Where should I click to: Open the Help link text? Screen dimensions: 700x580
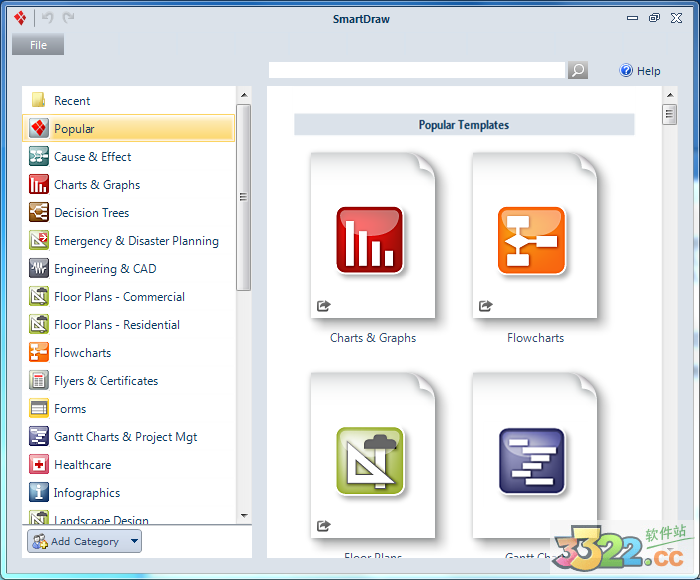point(648,71)
